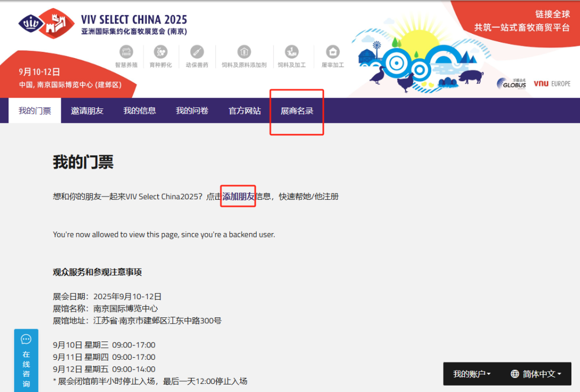The height and width of the screenshot is (392, 580).
Task: Click the 共筑一站式畜牧商贸平台 slogan
Action: (x=522, y=27)
